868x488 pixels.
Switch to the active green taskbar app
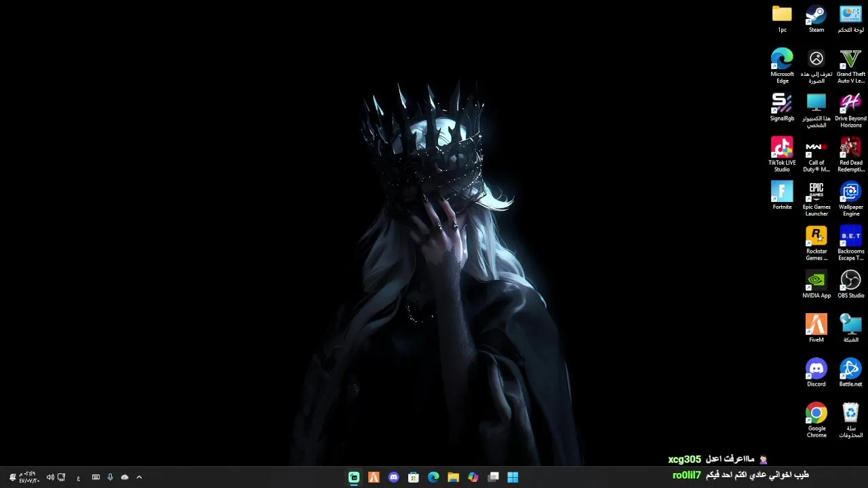[x=354, y=477]
